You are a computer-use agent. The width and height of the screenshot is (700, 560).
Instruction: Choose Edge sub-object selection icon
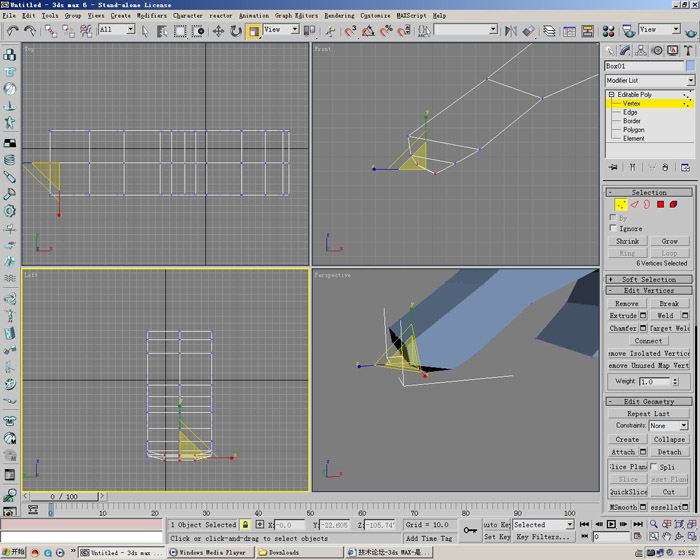[x=633, y=205]
